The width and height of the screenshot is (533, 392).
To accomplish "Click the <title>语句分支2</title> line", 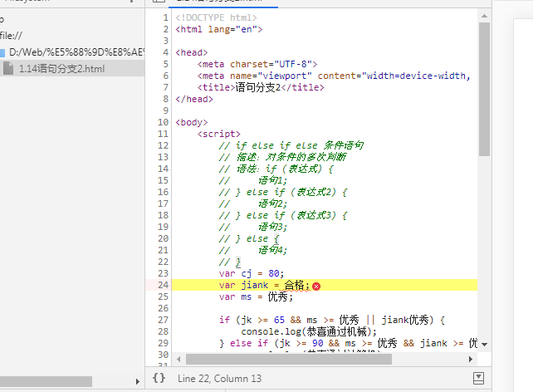I will 261,87.
